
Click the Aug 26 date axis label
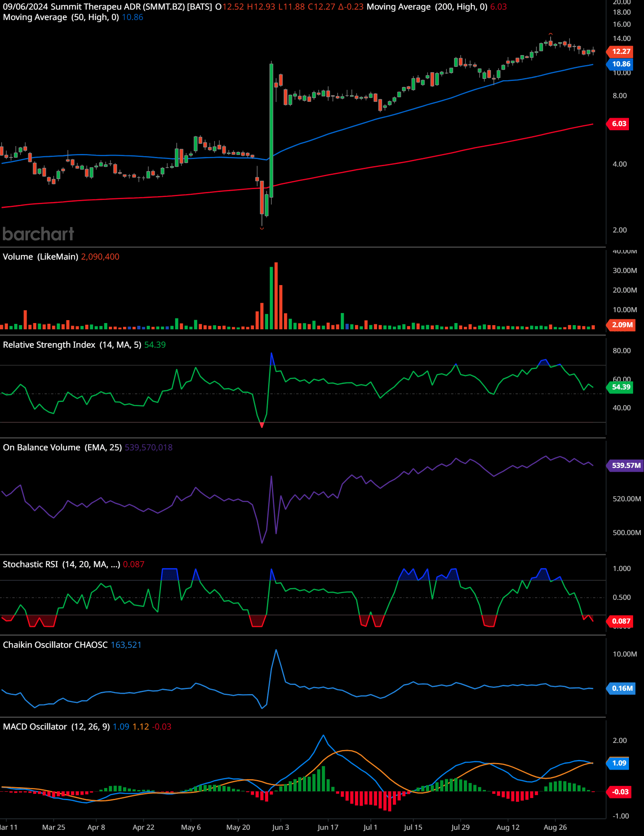pos(555,827)
